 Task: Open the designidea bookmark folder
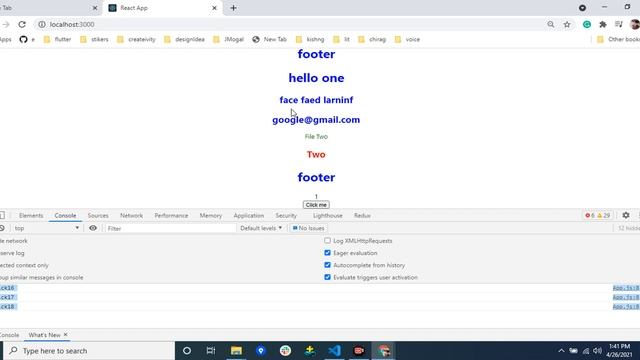click(x=184, y=40)
